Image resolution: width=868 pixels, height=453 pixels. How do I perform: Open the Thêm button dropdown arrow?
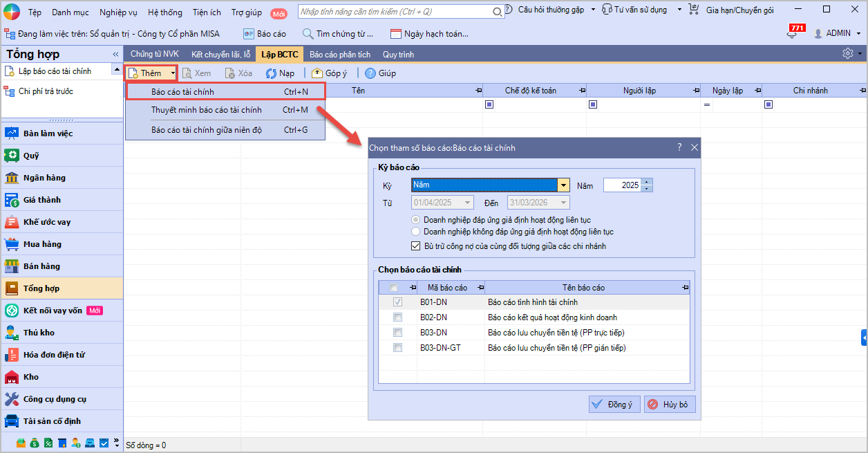pos(173,73)
